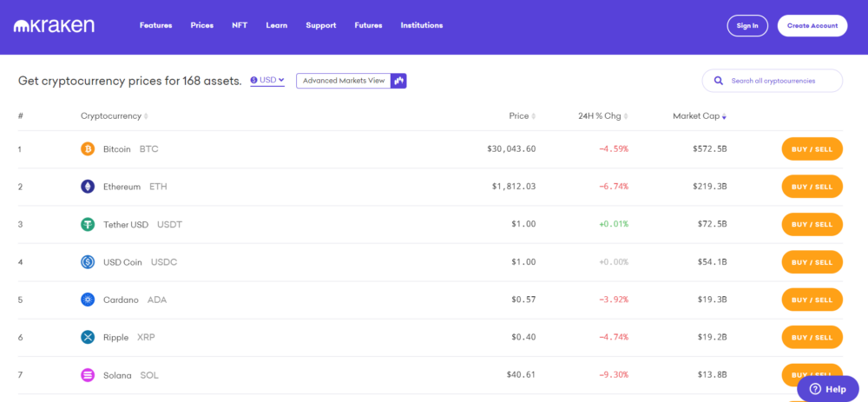Click the $72.5B market cap
This screenshot has height=402, width=868.
tap(712, 224)
